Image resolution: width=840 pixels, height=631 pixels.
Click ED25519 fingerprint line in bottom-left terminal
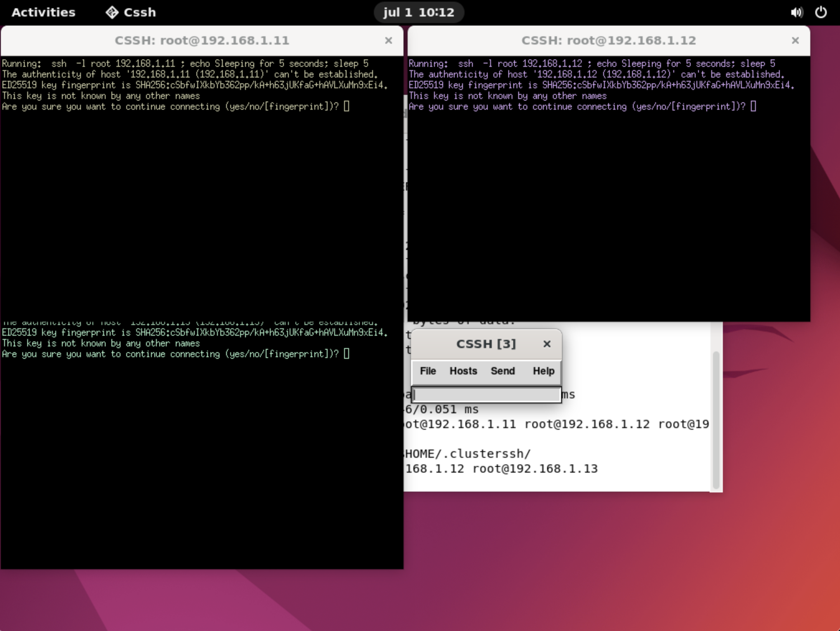(x=195, y=332)
